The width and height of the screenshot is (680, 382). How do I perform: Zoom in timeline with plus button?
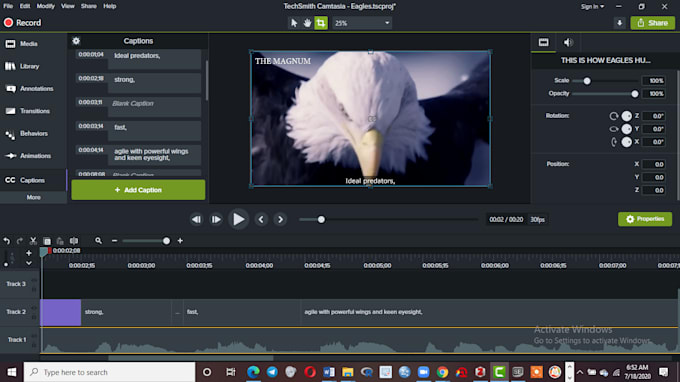[180, 241]
